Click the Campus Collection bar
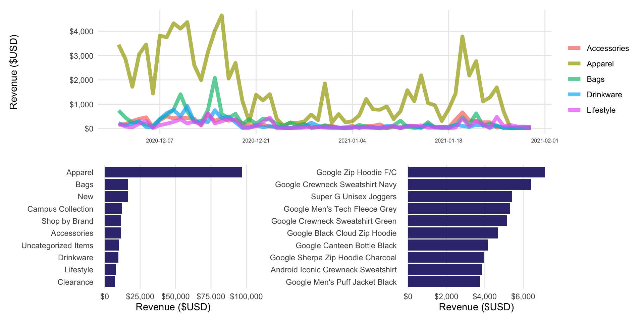644x322 pixels. pos(113,209)
